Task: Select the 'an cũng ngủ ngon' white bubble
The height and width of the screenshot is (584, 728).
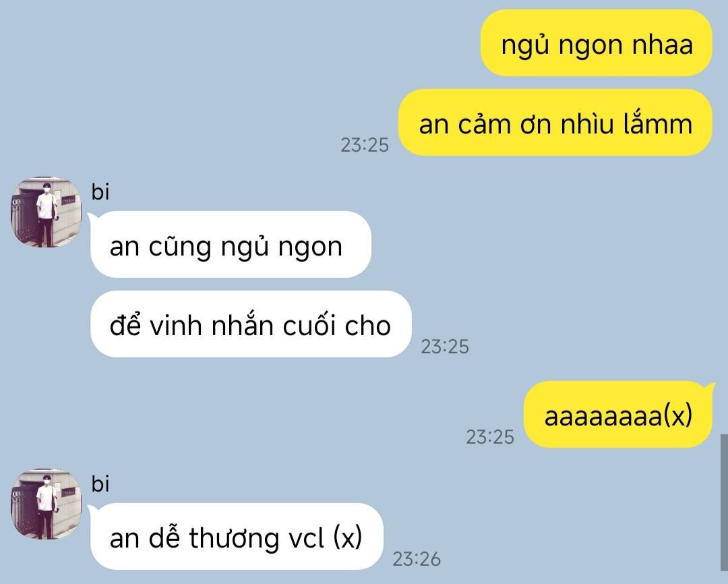Action: tap(231, 244)
